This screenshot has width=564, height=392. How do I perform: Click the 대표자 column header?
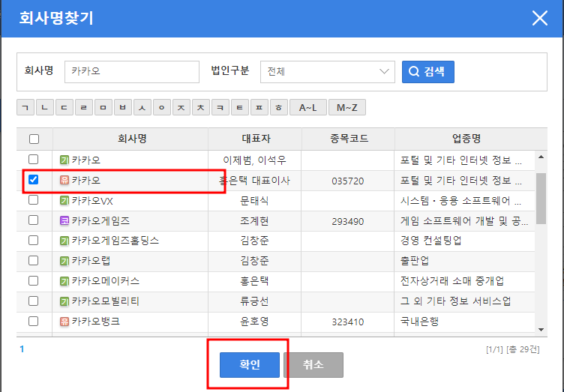[x=256, y=139]
